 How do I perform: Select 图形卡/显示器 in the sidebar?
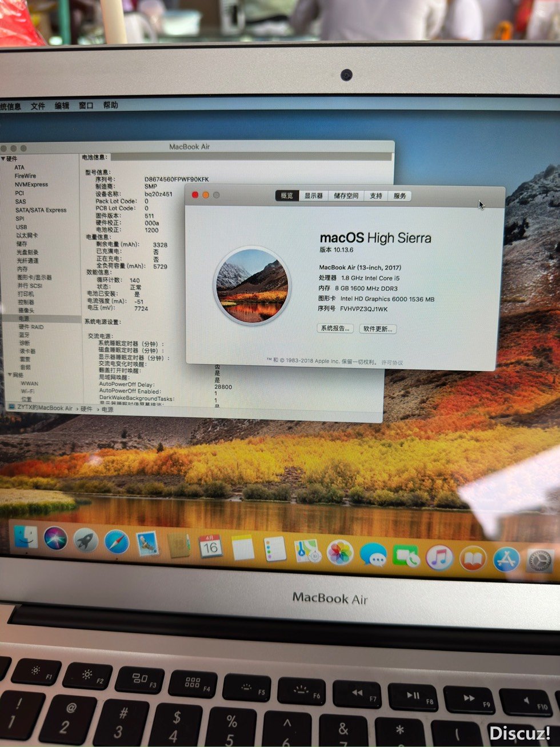pyautogui.click(x=34, y=277)
